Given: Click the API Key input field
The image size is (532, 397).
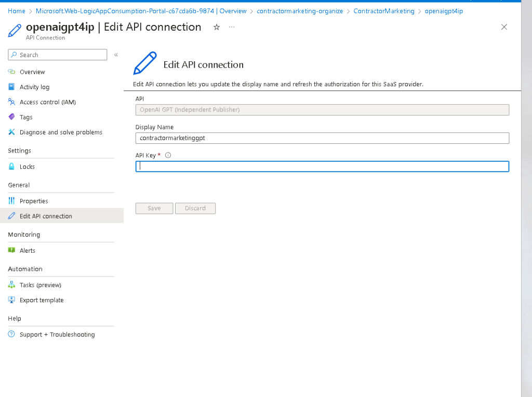Looking at the screenshot, I should (x=322, y=166).
